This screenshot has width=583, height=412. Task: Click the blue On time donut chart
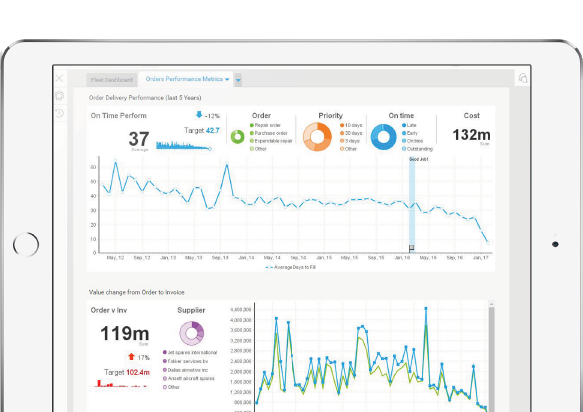384,137
